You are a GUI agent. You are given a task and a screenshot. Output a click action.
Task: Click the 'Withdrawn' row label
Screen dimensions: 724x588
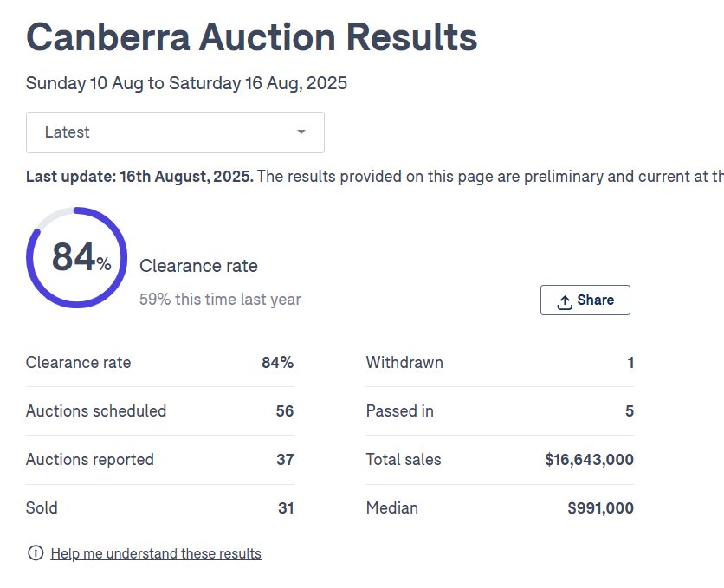(x=404, y=363)
